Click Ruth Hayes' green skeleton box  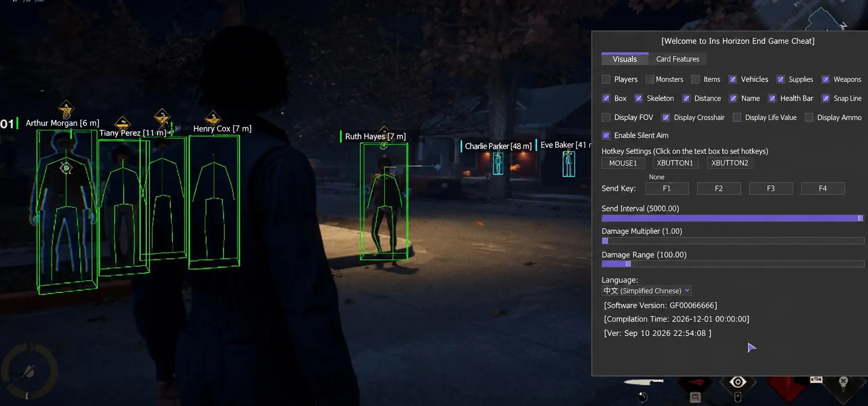(384, 202)
